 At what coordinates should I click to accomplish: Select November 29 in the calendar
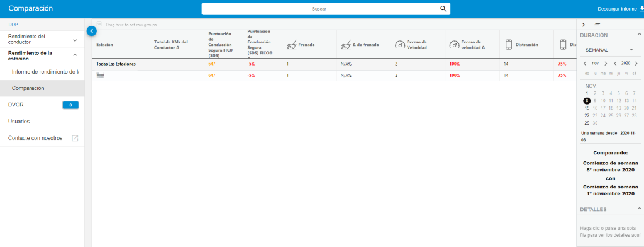pyautogui.click(x=587, y=123)
